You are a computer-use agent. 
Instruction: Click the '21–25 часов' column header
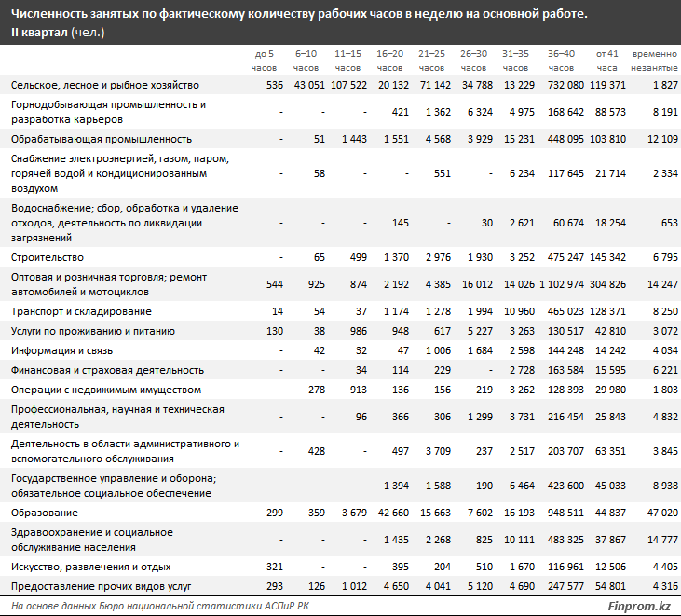[x=431, y=61]
